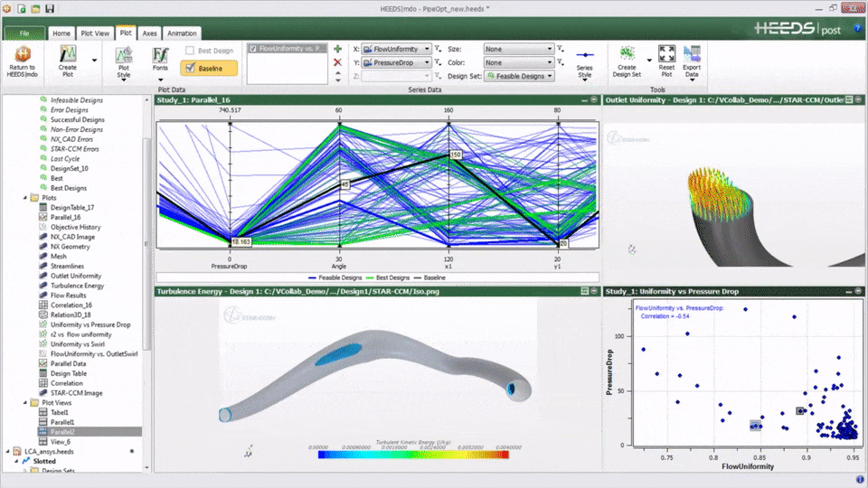Minimize the Uniformity vs Pressure Drop panel
This screenshot has height=488, width=868.
pyautogui.click(x=849, y=291)
